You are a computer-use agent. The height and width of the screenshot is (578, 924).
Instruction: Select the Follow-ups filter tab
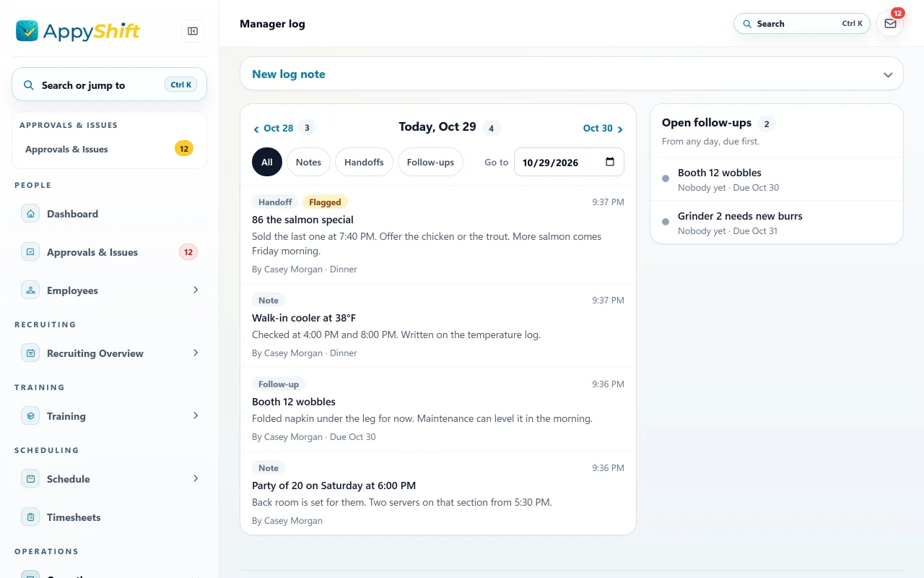pos(430,162)
